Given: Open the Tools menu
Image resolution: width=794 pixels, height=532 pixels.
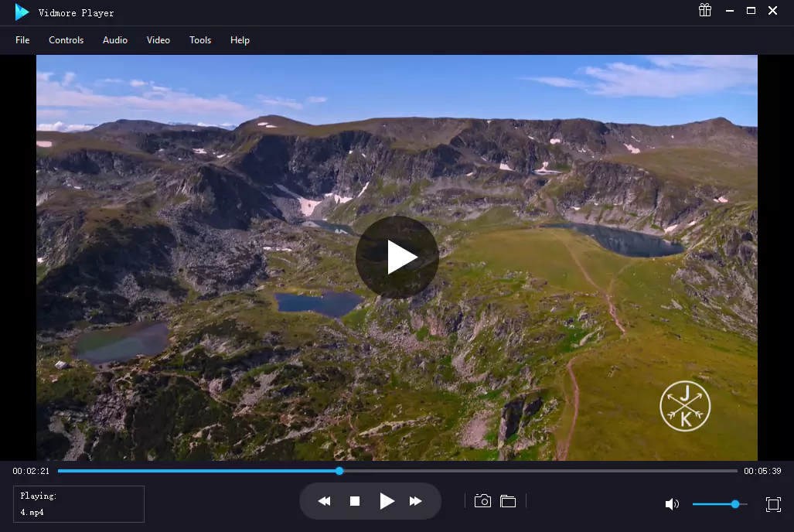Looking at the screenshot, I should point(200,39).
